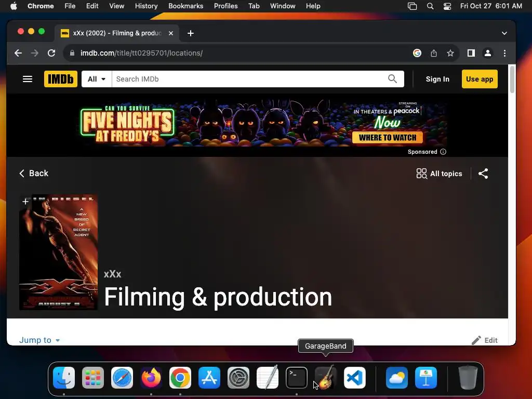Expand the tab search chevron
Screen dimensions: 532x399
click(x=504, y=33)
